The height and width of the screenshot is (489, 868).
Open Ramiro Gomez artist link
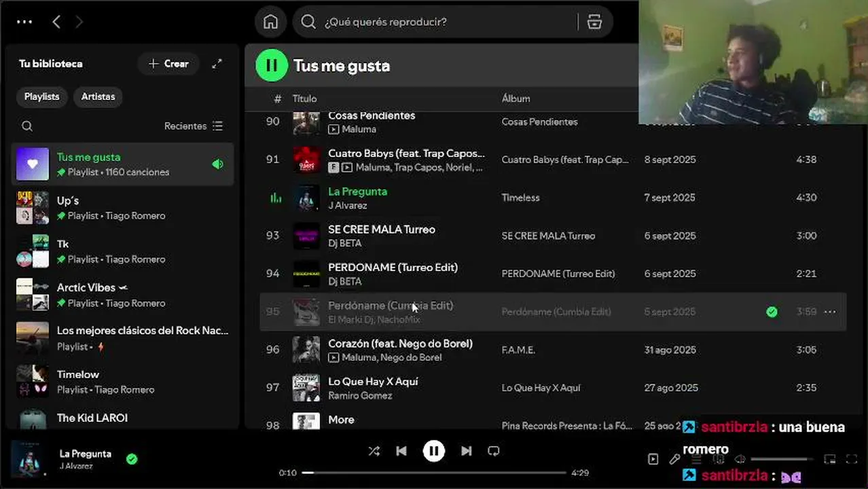point(360,396)
